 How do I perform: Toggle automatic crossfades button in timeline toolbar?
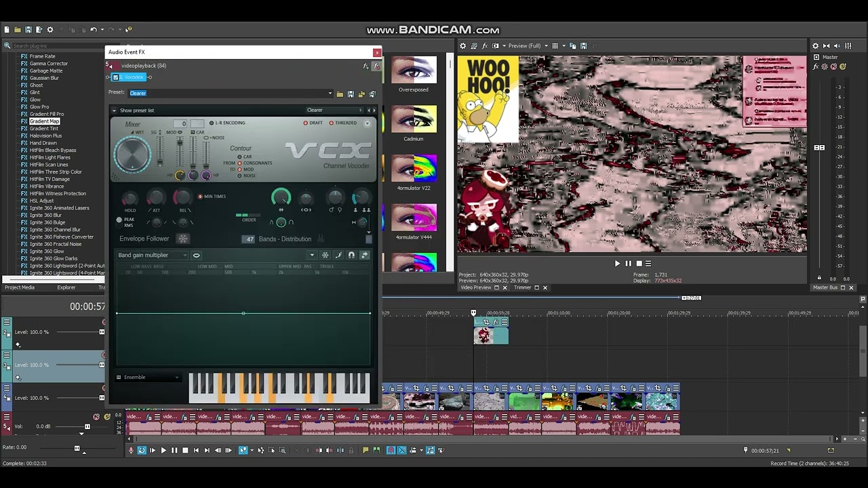402,450
